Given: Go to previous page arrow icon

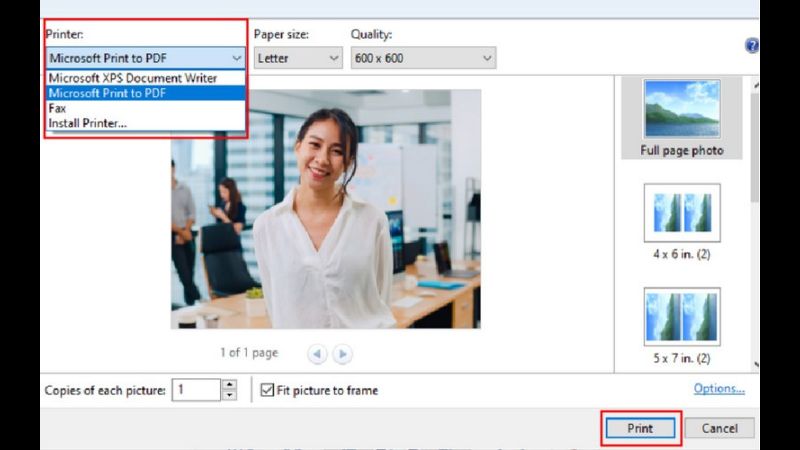Looking at the screenshot, I should click(317, 354).
